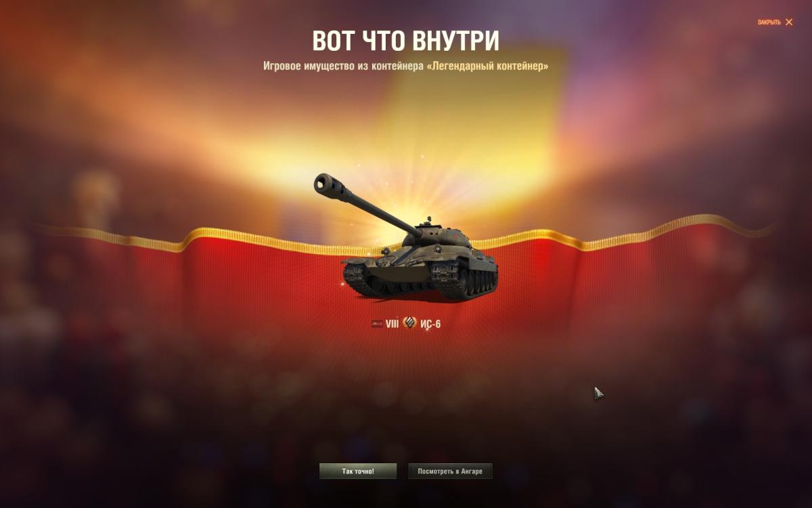Click the tank turret
The width and height of the screenshot is (812, 508).
point(435,236)
